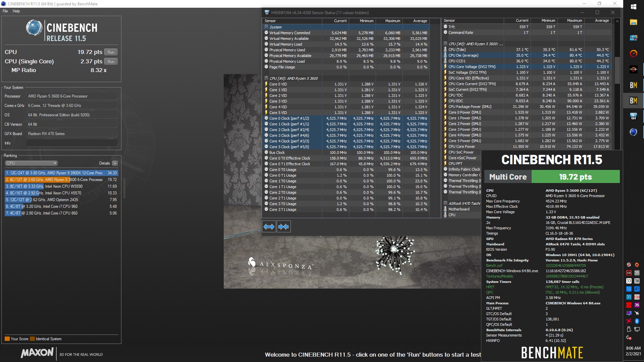Select the Core i7 CPU 860 ranking entry
644x362 pixels.
click(x=61, y=213)
